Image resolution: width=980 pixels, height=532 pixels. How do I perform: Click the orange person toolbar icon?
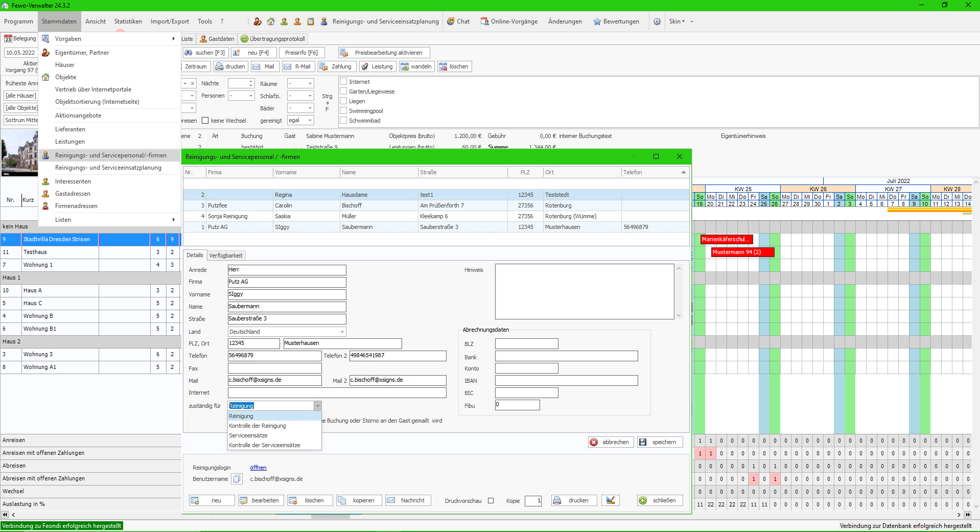[x=297, y=21]
